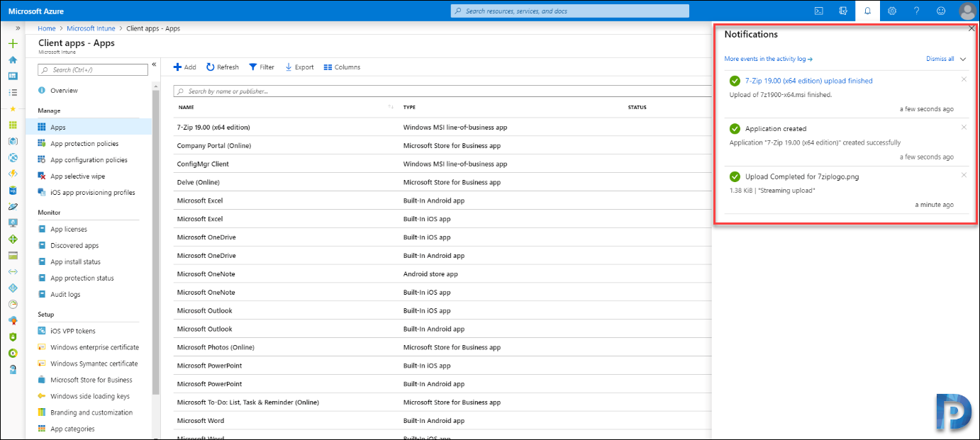The height and width of the screenshot is (440, 980).
Task: Open the Dashboard icon in left rail
Action: click(x=13, y=76)
